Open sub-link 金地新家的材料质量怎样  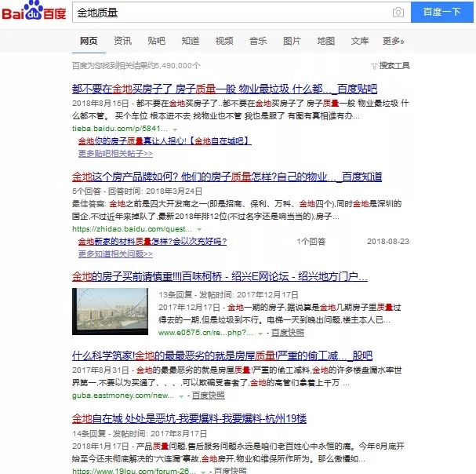[152, 242]
